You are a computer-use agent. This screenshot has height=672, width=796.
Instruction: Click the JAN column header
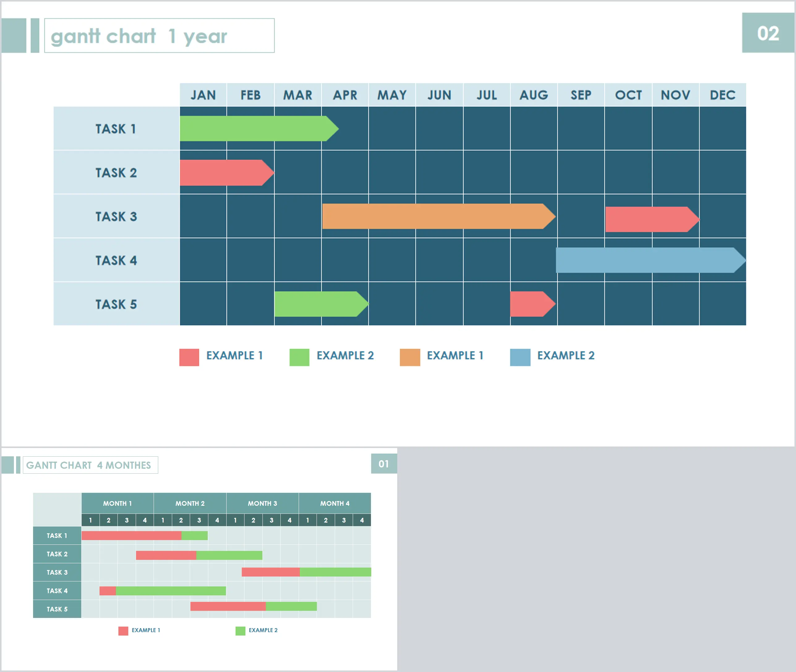[x=203, y=95]
